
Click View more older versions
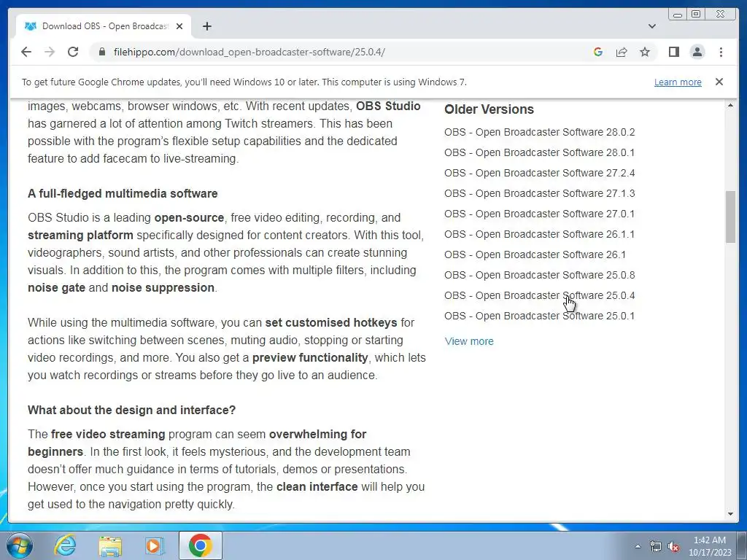coord(469,341)
